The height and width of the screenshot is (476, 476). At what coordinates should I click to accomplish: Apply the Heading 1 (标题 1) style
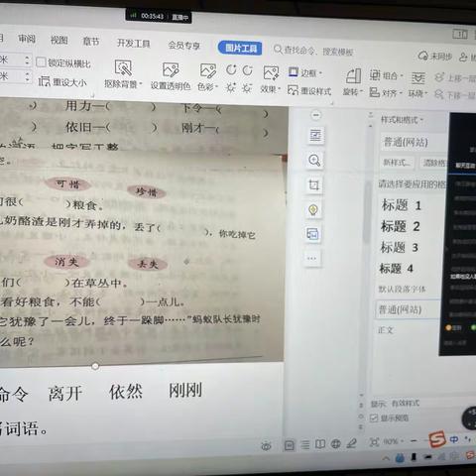coord(402,205)
